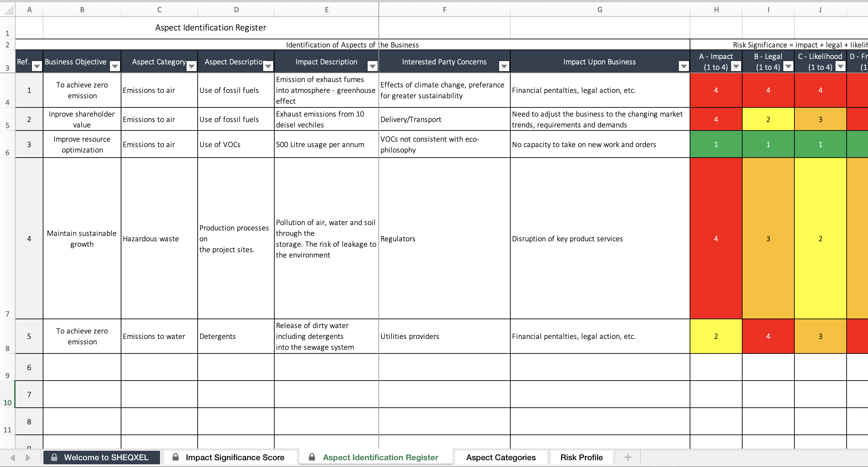868x467 pixels.
Task: Select the Aspect Identification Register sheet tab
Action: [376, 457]
